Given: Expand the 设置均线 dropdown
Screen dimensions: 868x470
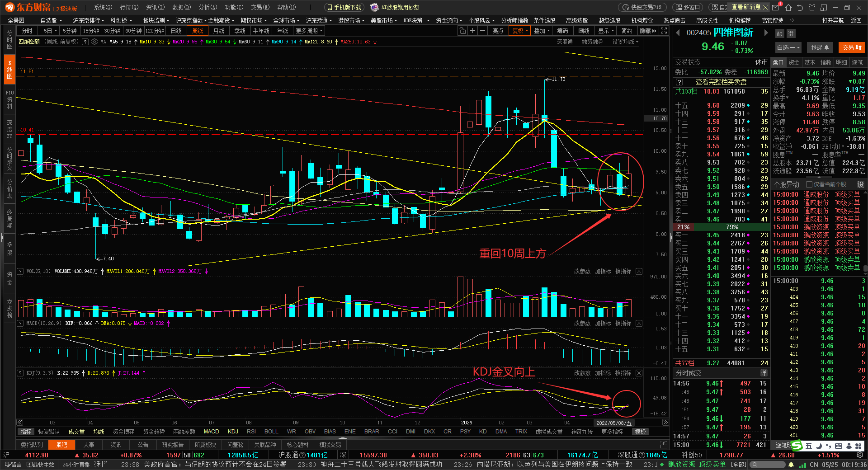Looking at the screenshot, I should [625, 42].
